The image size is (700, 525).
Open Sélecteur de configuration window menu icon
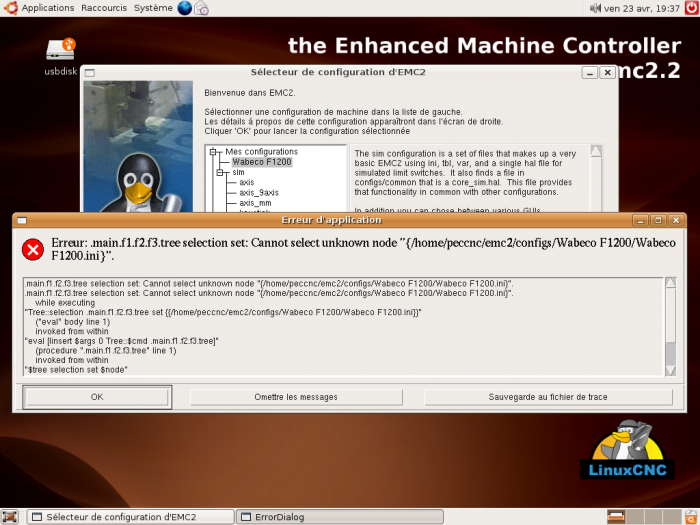90,73
